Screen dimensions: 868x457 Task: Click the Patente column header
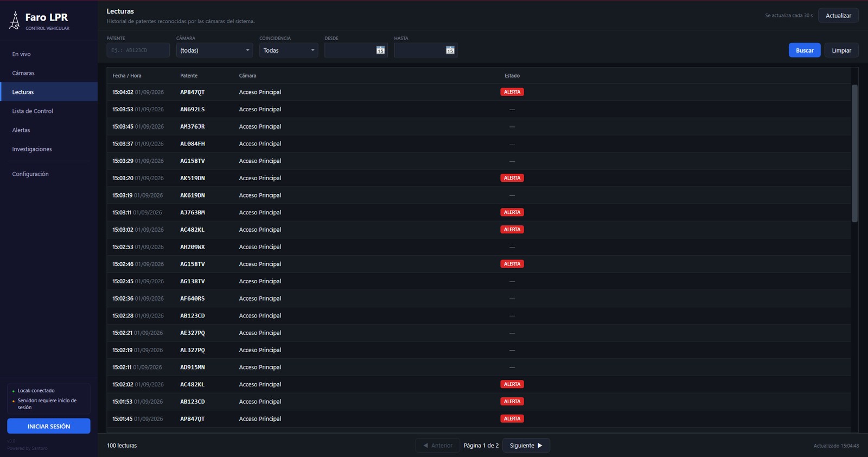click(x=189, y=76)
